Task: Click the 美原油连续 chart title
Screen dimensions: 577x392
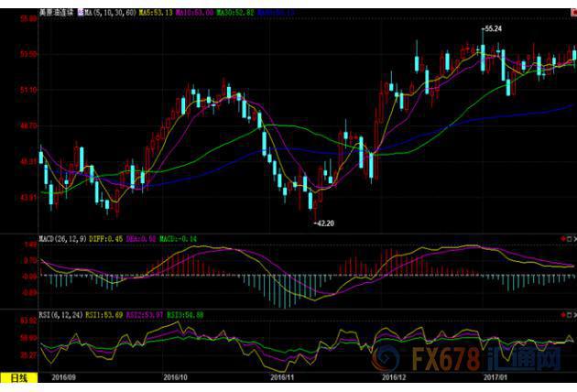Action: [57, 12]
